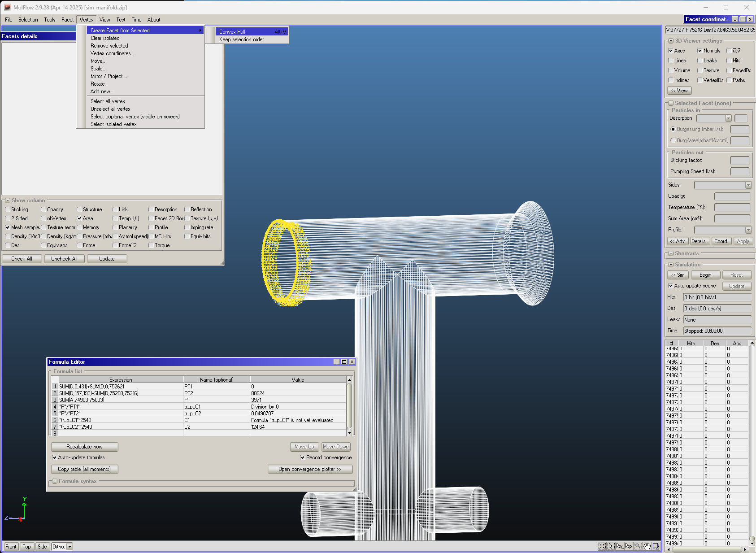Choose the zoom area magnifier tool
Screen dimensions: 756x553
pos(638,546)
